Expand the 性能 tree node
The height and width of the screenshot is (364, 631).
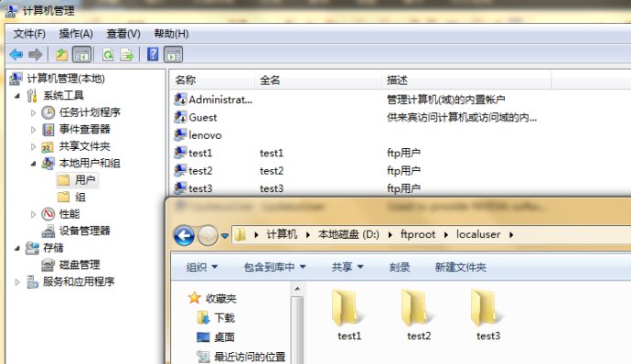coord(34,214)
